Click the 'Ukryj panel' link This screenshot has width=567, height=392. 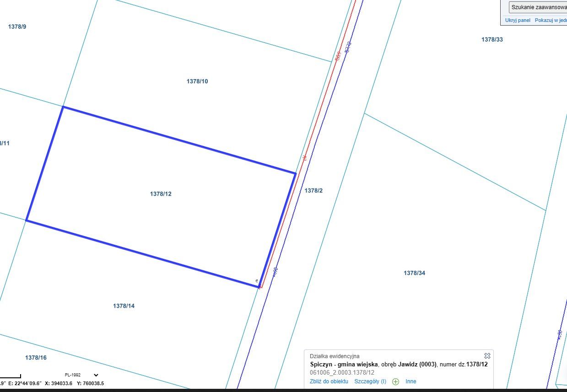(518, 20)
